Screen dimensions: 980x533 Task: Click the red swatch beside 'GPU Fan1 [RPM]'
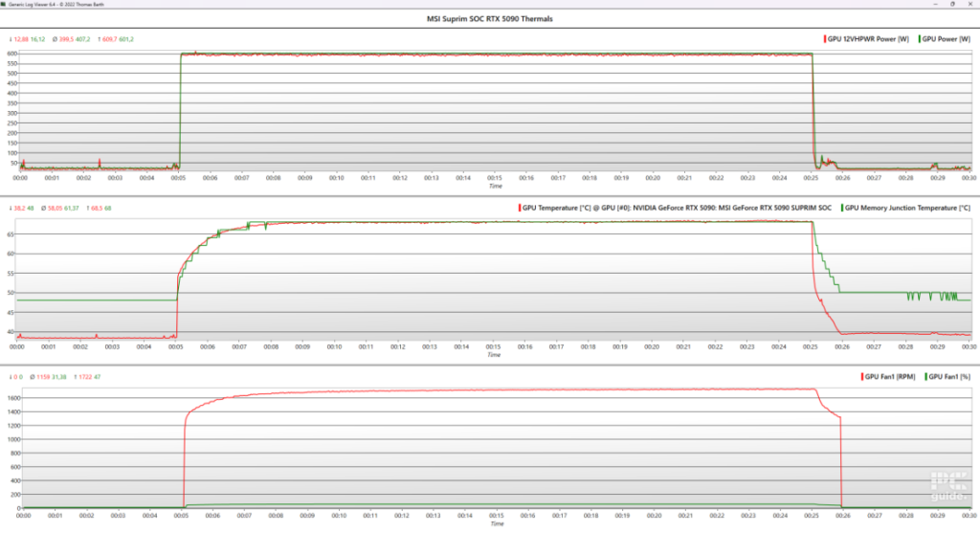pyautogui.click(x=862, y=377)
